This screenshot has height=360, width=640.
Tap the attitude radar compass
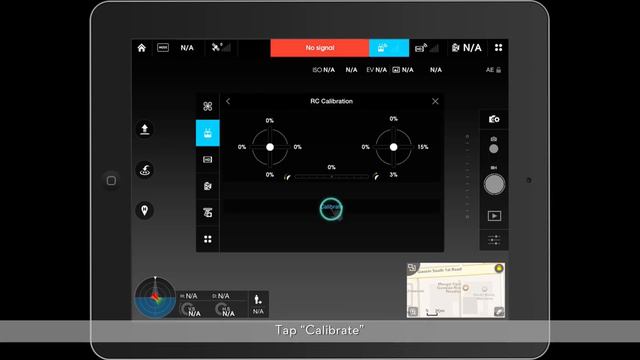click(155, 297)
